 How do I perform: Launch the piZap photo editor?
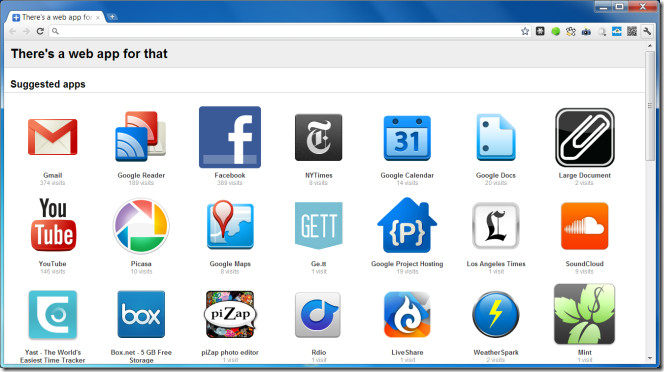coord(230,314)
